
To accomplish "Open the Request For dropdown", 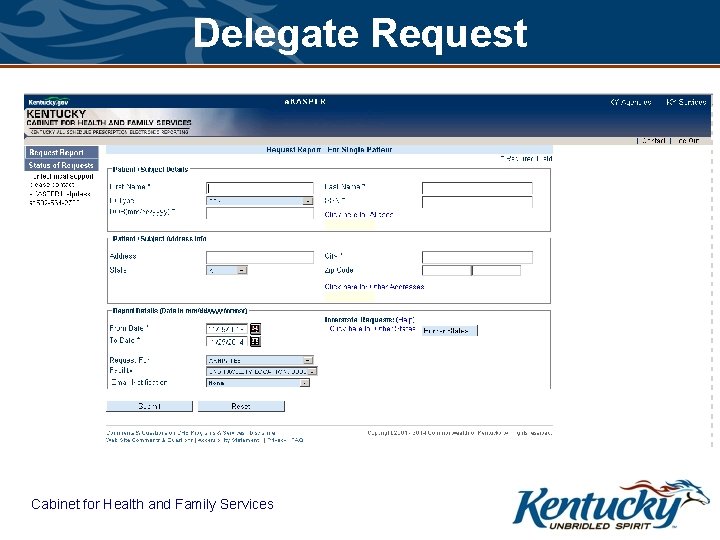I will [260, 360].
